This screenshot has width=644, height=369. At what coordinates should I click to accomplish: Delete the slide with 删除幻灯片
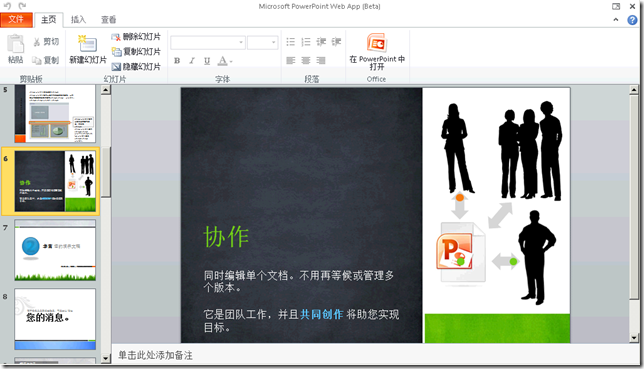[136, 37]
